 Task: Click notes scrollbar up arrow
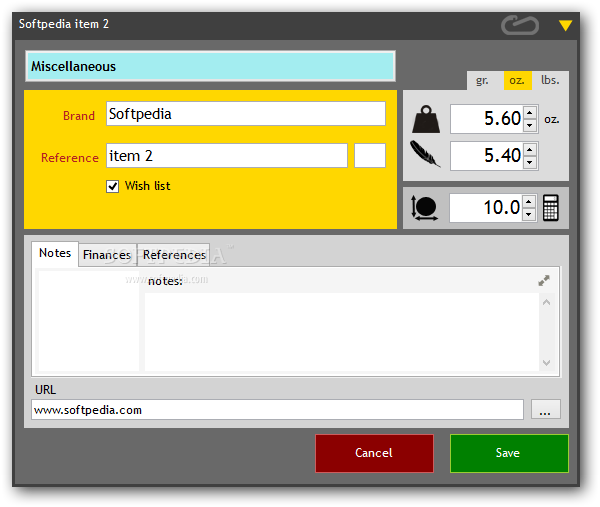(546, 302)
